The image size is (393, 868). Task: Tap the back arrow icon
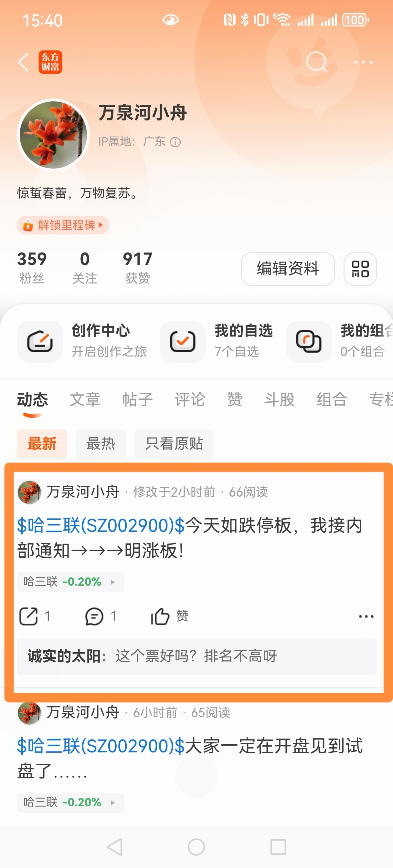pyautogui.click(x=23, y=62)
